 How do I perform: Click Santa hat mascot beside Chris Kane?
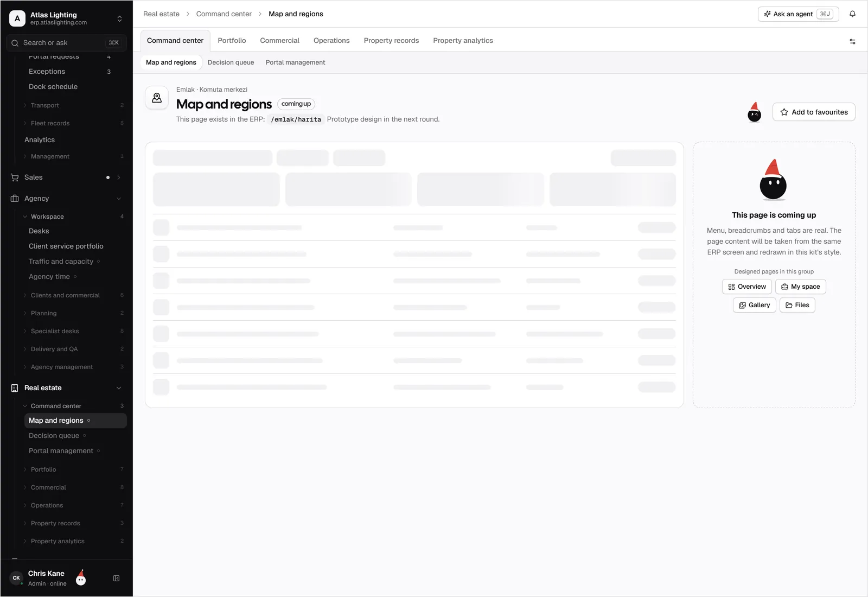click(81, 577)
